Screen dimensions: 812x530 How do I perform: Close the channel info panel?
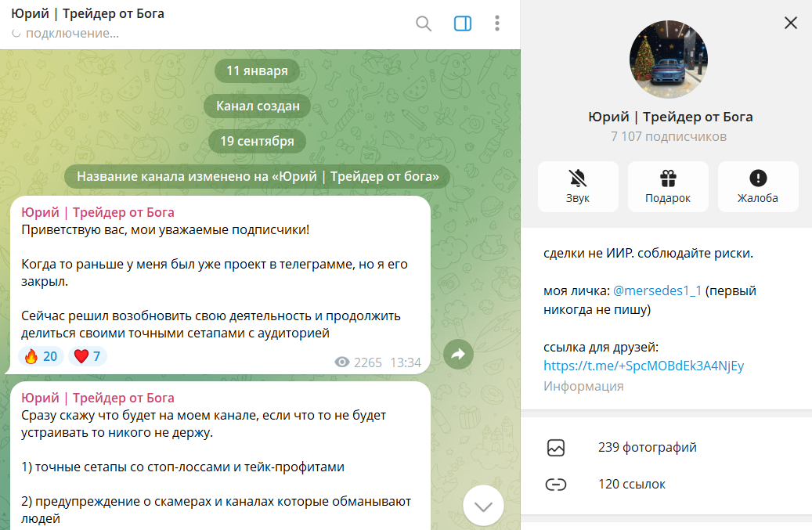pos(791,23)
